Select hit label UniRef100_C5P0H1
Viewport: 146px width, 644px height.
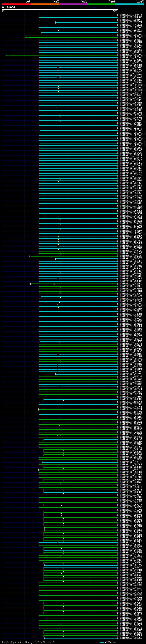(131, 82)
